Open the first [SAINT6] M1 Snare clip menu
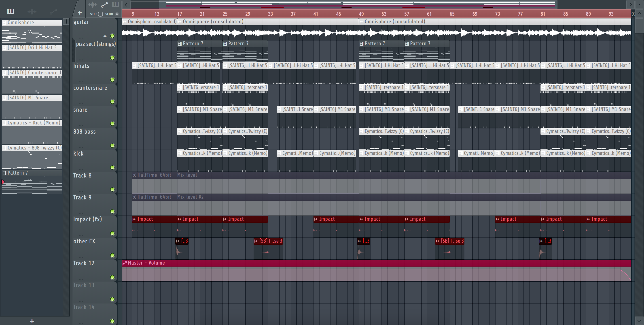This screenshot has width=644, height=325. click(x=180, y=109)
